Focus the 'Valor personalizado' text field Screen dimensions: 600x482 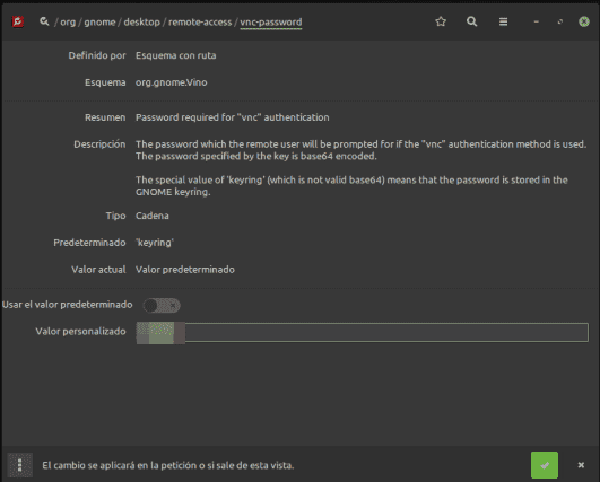[362, 332]
